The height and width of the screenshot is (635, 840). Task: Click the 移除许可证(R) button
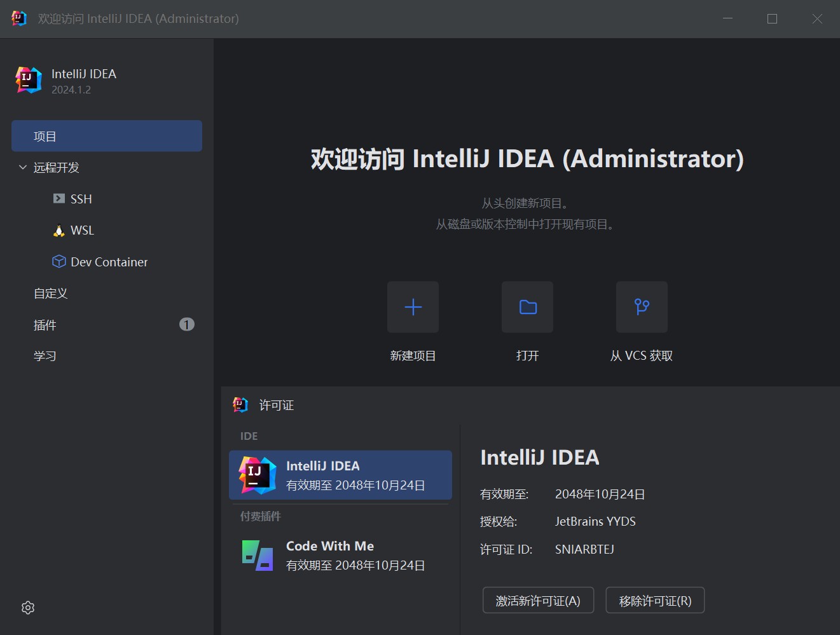coord(655,600)
